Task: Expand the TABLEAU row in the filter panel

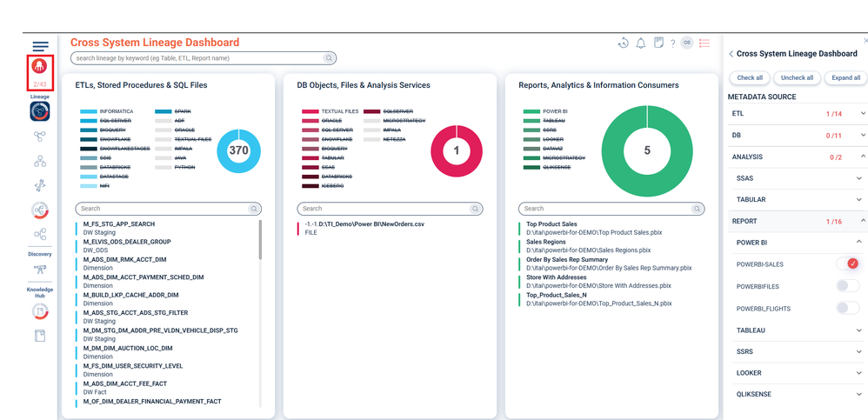Action: [797, 330]
